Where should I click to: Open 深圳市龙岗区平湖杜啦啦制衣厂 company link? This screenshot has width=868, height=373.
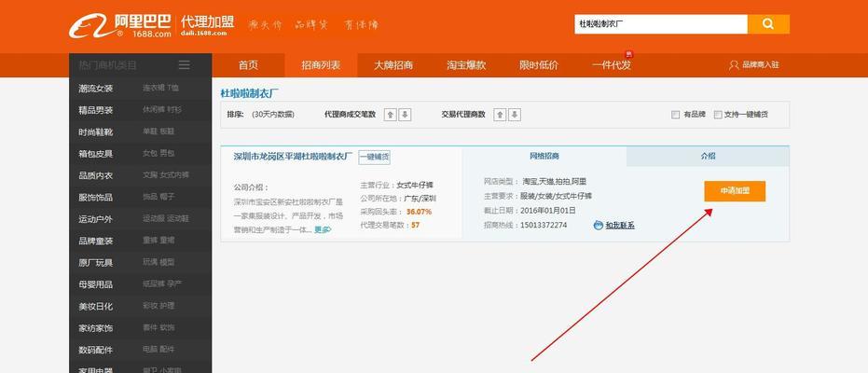point(293,157)
